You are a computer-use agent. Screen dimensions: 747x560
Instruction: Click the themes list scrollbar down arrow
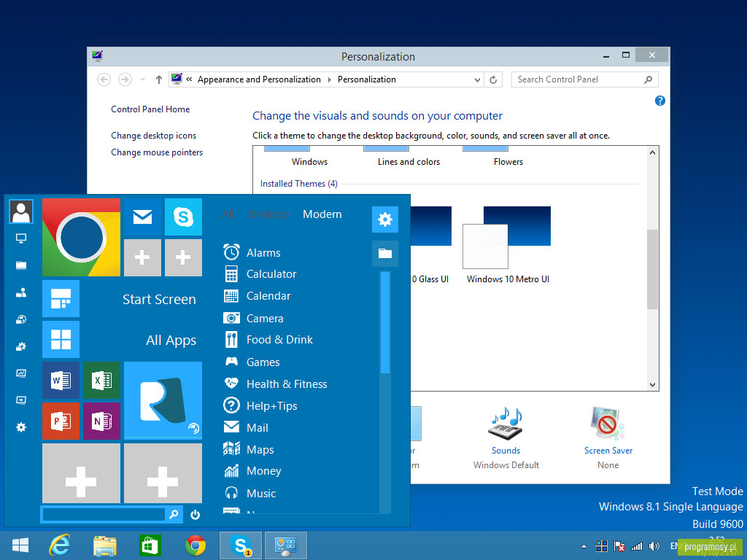(x=653, y=385)
